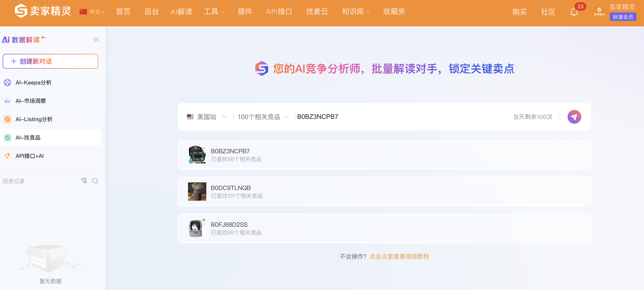Click the history search magnifier icon
Viewport: 644px width, 290px height.
point(95,181)
